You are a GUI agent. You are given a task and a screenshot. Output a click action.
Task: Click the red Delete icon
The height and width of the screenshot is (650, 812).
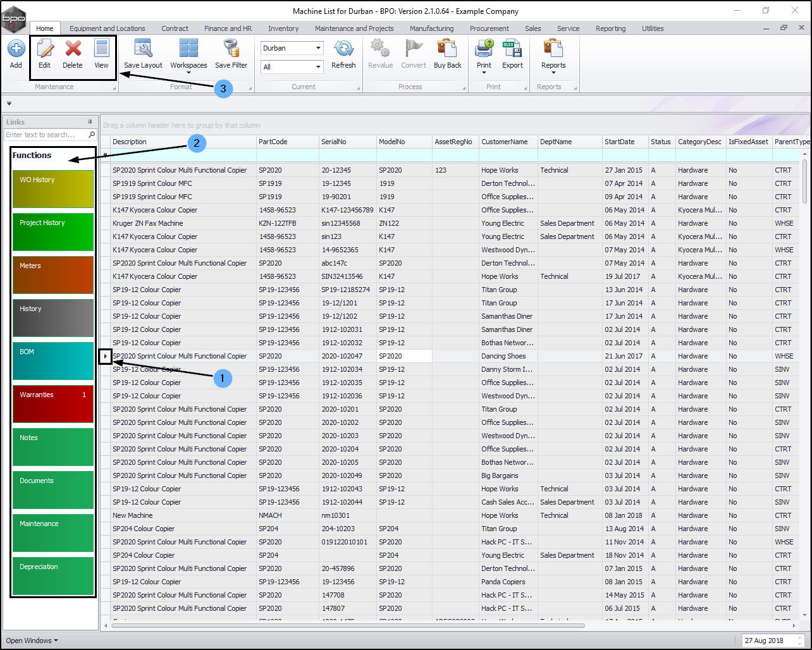pyautogui.click(x=73, y=49)
